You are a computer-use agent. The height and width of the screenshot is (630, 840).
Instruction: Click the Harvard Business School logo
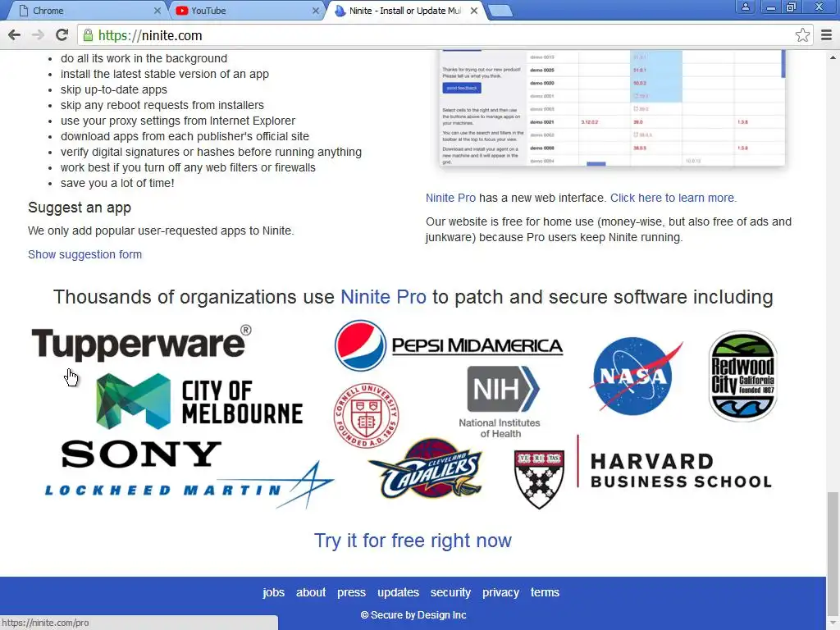(643, 472)
